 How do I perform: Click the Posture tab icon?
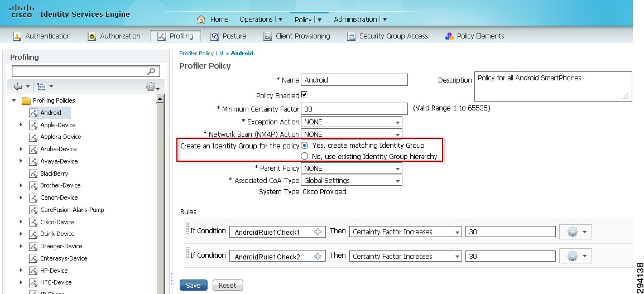214,36
